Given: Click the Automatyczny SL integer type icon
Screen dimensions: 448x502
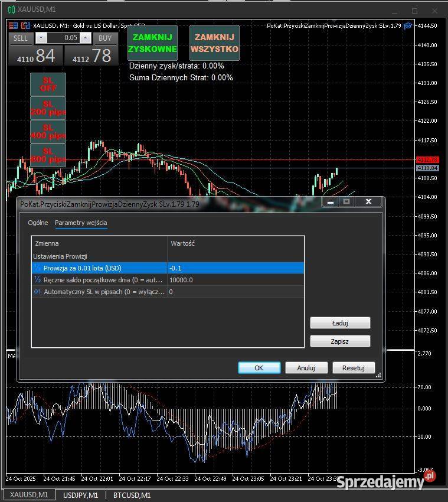Looking at the screenshot, I should [x=38, y=292].
